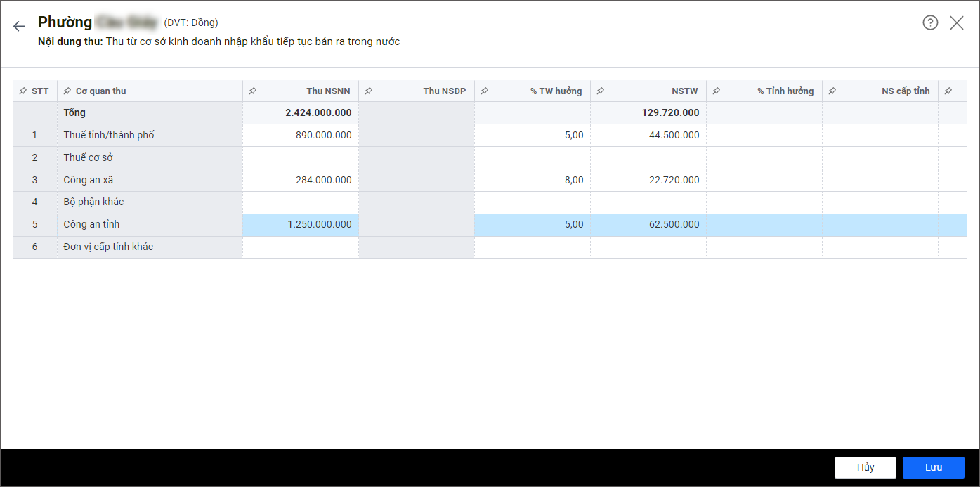Pin the Thu NSNN column
Image resolution: width=980 pixels, height=487 pixels.
[253, 91]
